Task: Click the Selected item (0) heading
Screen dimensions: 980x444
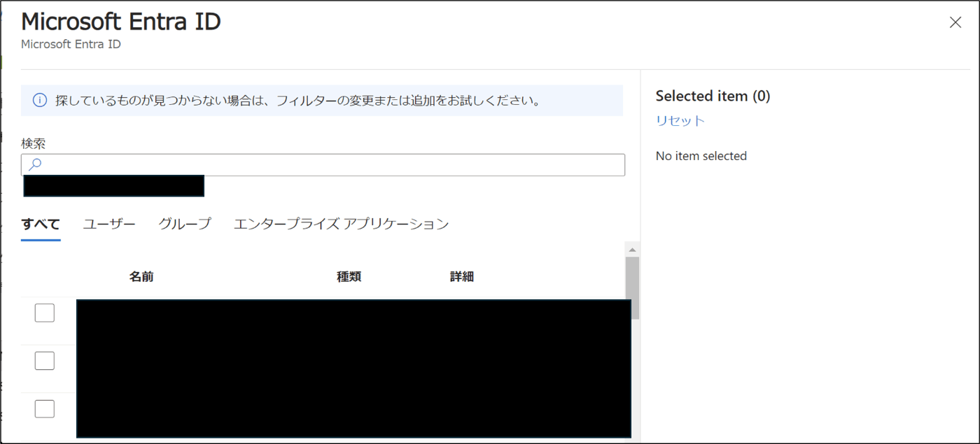Action: pyautogui.click(x=713, y=96)
